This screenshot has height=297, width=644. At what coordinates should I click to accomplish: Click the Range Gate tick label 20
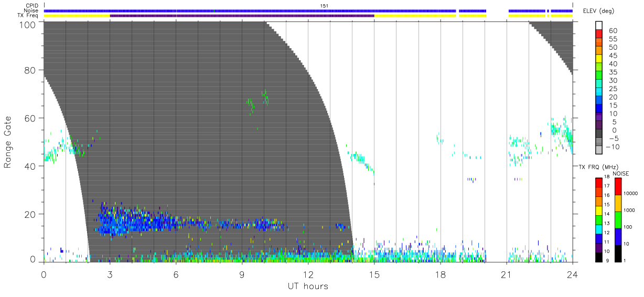tap(30, 214)
